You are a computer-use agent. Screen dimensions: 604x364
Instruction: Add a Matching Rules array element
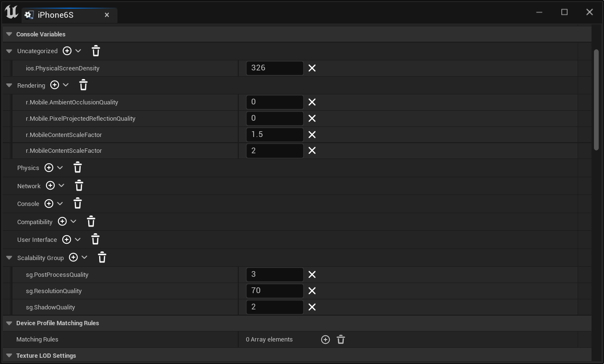(325, 340)
